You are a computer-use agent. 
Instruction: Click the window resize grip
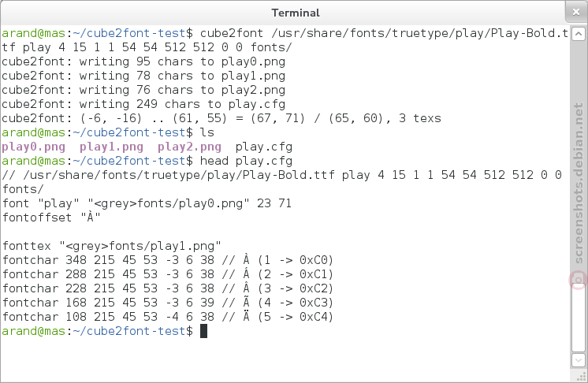click(x=582, y=377)
